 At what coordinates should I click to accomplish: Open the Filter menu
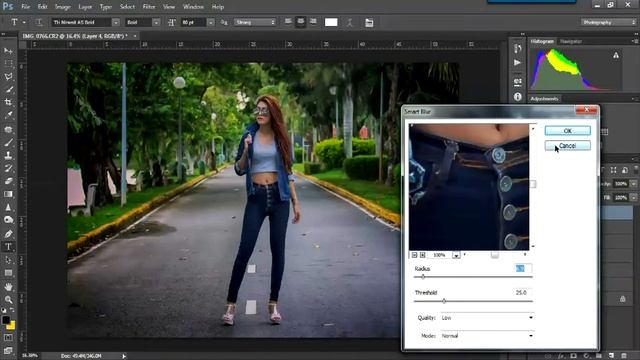pyautogui.click(x=149, y=7)
